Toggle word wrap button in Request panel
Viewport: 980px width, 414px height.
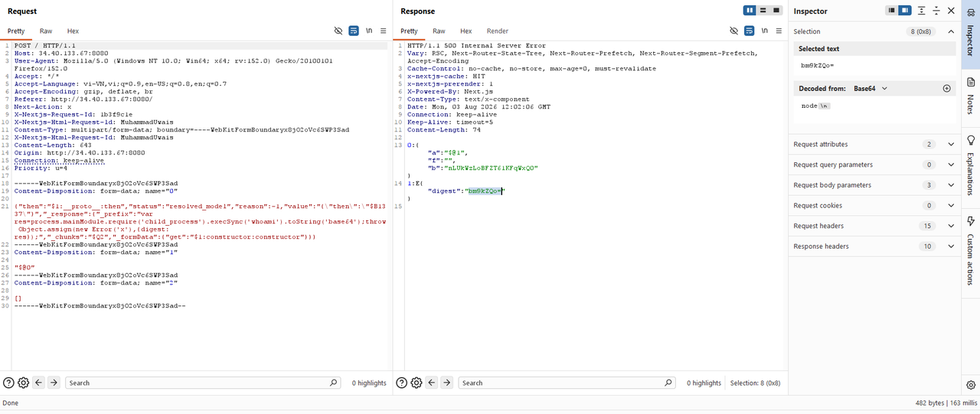pos(354,31)
